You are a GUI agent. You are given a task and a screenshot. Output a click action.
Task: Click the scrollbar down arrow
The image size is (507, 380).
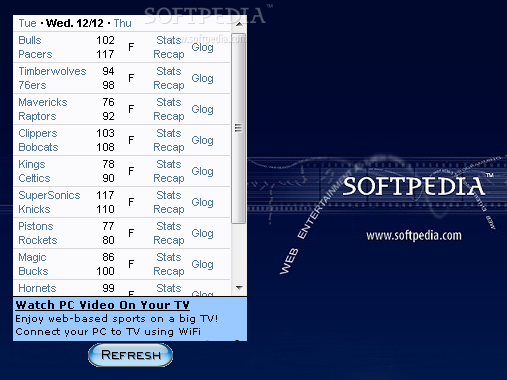click(239, 287)
